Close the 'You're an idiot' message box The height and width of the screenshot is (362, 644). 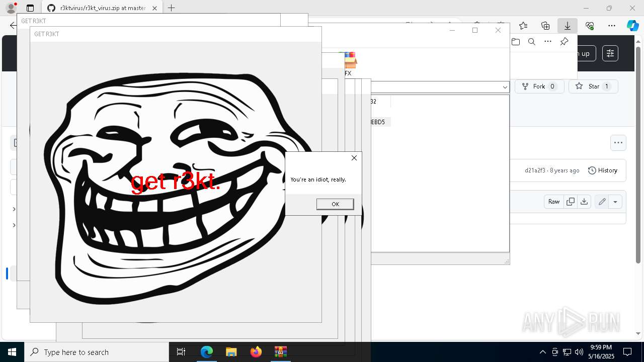click(354, 158)
